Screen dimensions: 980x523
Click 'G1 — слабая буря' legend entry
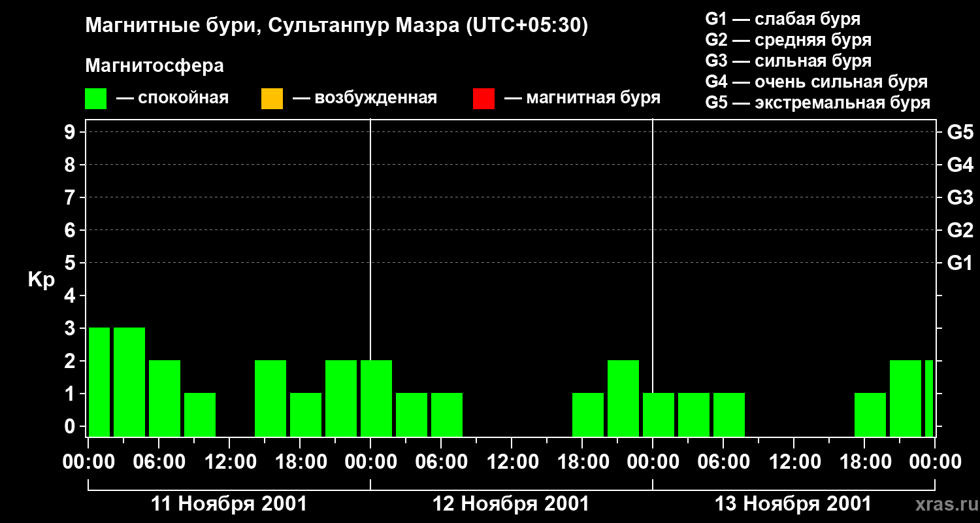pos(783,19)
